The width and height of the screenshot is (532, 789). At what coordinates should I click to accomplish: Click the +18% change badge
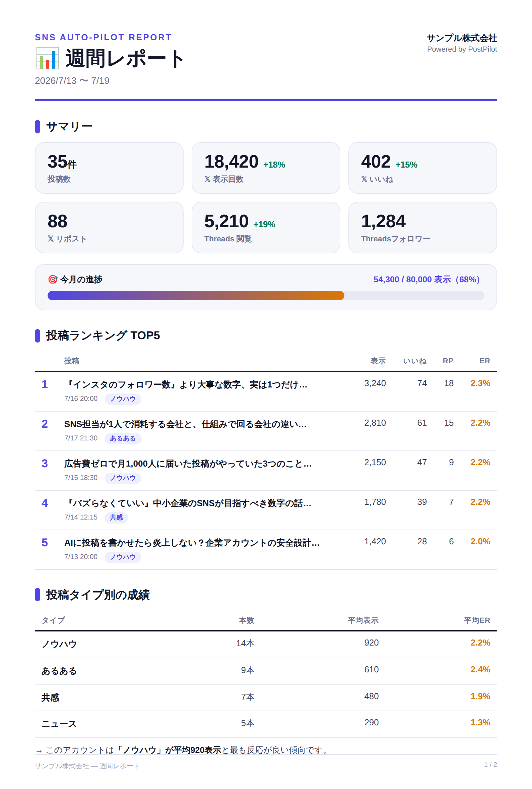(x=274, y=165)
